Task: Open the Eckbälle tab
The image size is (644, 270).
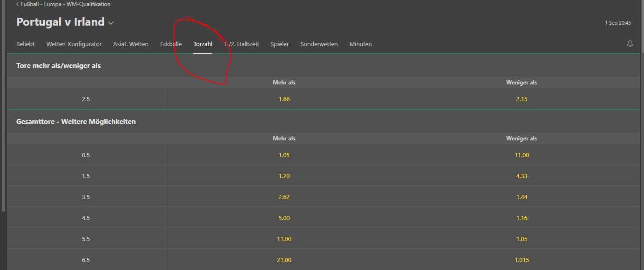Action: pyautogui.click(x=171, y=44)
